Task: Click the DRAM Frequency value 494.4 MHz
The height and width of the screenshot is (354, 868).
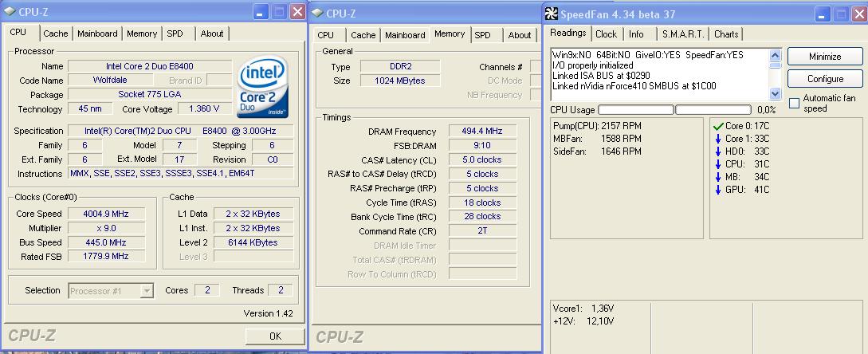Action: [x=482, y=132]
